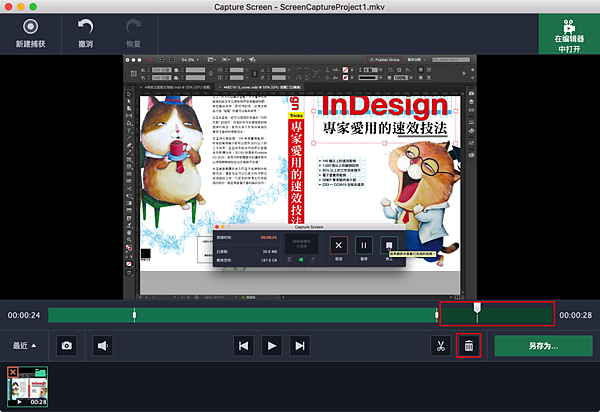Click the white playhead marker on timeline
Screen dimensions: 600x412
(478, 309)
